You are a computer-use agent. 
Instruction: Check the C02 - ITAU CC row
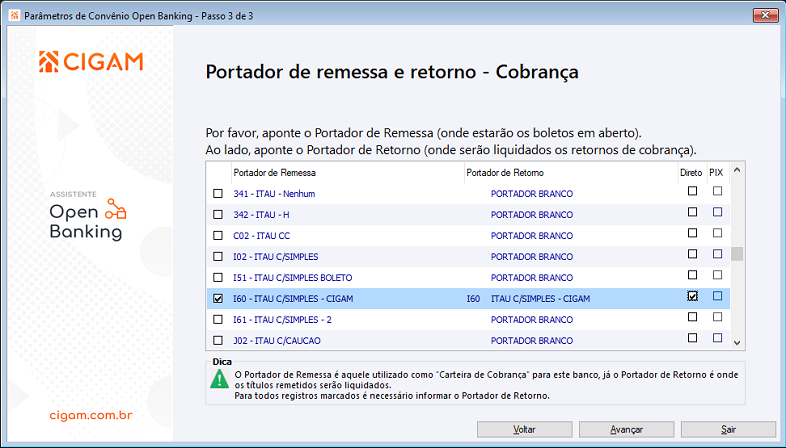[x=218, y=235]
